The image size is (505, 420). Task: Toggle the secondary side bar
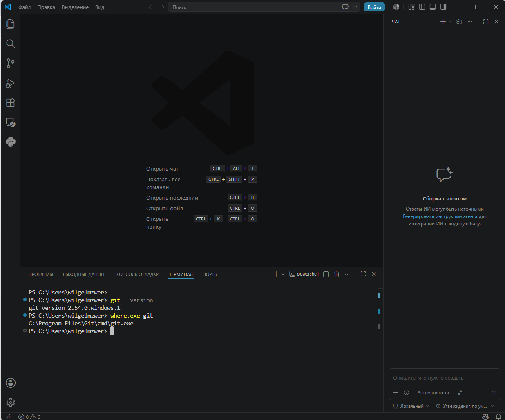click(443, 7)
